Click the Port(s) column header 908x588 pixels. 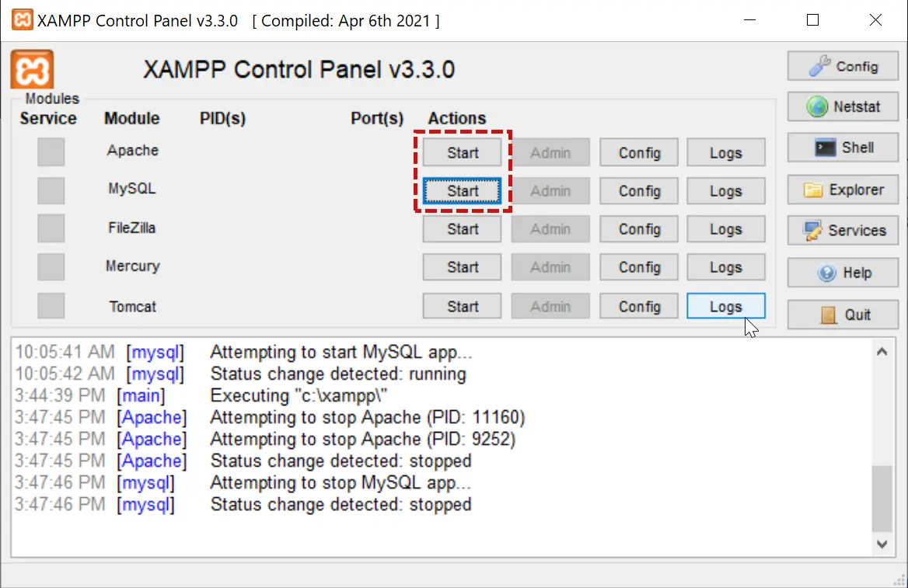point(377,119)
